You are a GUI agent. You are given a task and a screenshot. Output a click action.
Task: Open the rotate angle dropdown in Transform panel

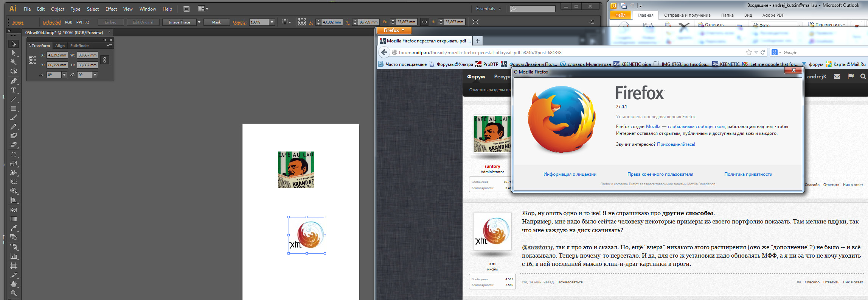(x=64, y=75)
